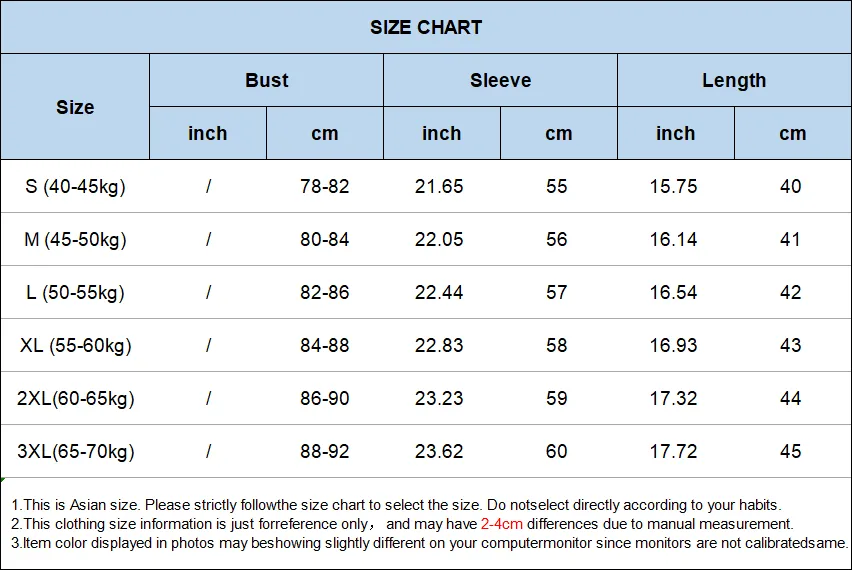This screenshot has width=852, height=570.
Task: Click the Asian size note line
Action: tap(396, 505)
